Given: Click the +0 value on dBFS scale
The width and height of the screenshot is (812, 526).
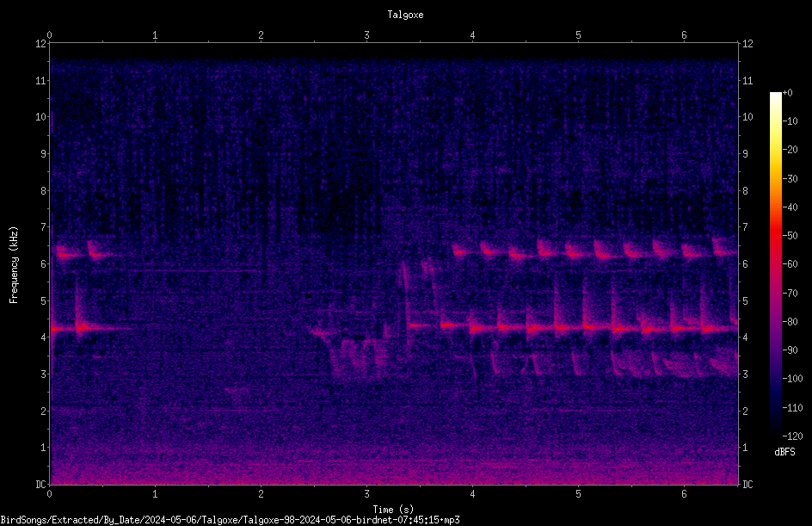Looking at the screenshot, I should (x=788, y=93).
